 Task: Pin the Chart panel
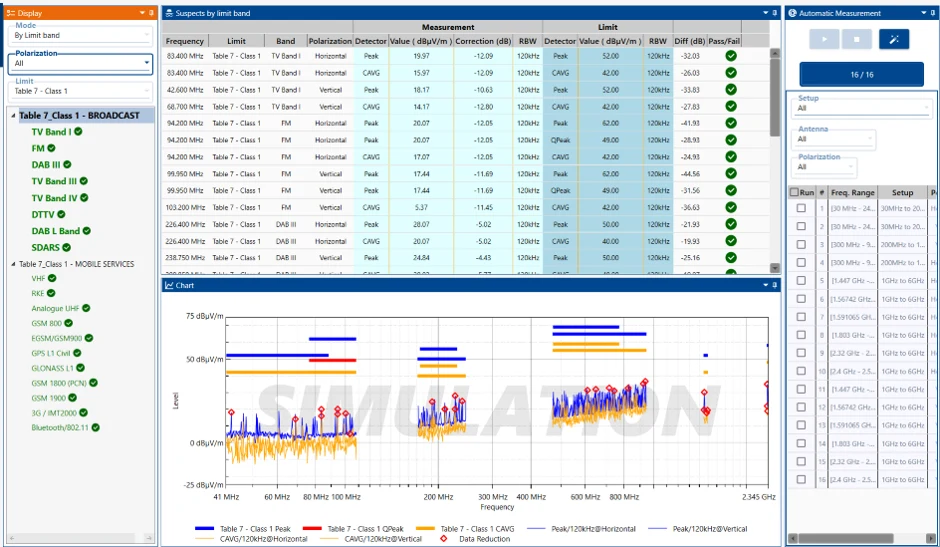(775, 285)
